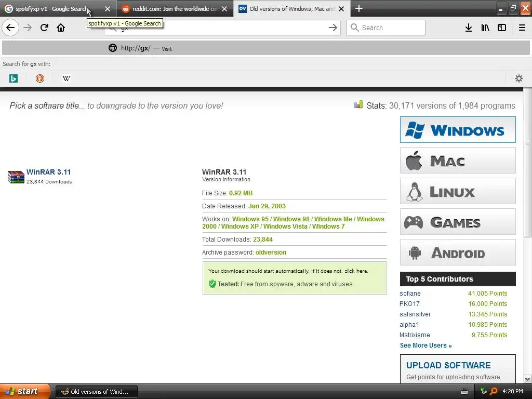Click the 4:28 PM clock
The height and width of the screenshot is (399, 532).
pos(512,391)
